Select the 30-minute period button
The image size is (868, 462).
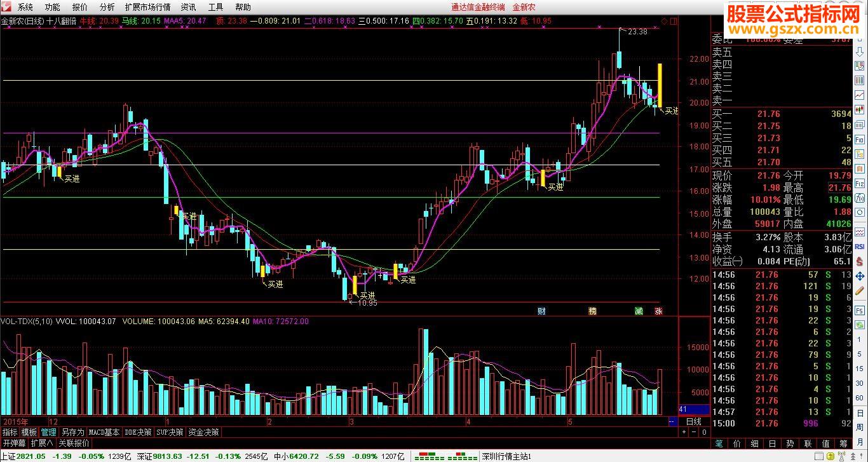point(860,384)
